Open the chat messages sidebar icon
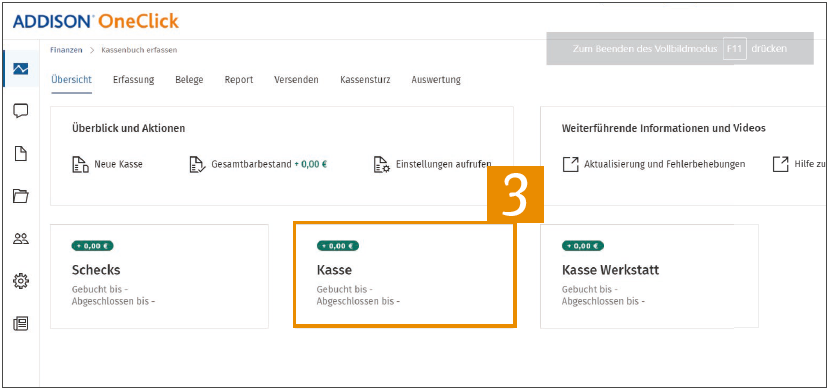The image size is (830, 390). coord(21,111)
